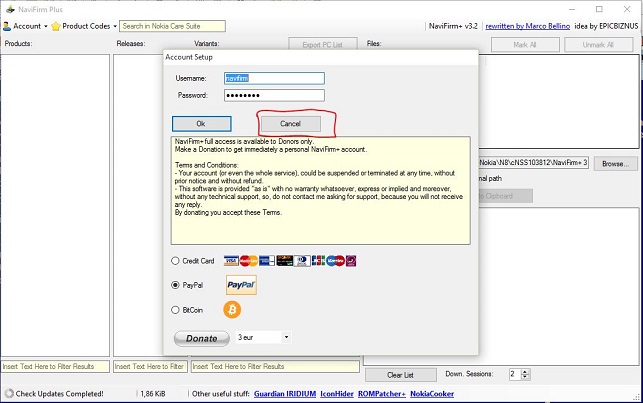
Task: Click the Bitcoin logo icon
Action: click(x=232, y=310)
